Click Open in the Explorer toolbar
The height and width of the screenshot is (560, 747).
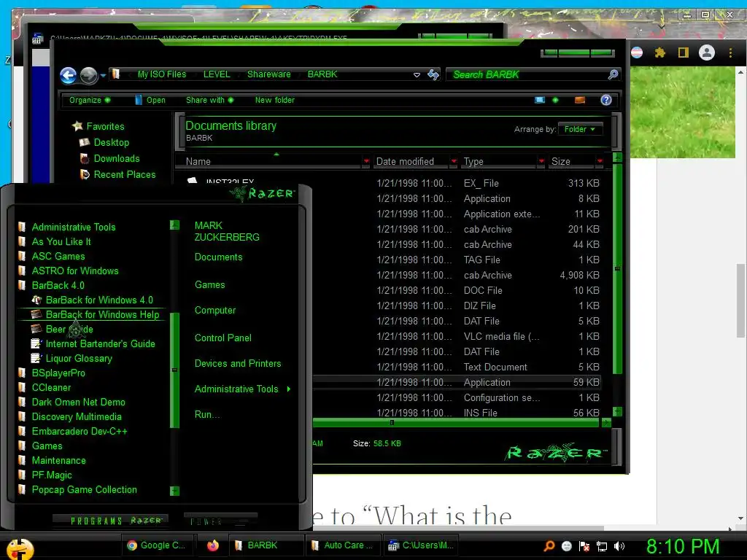pos(150,100)
